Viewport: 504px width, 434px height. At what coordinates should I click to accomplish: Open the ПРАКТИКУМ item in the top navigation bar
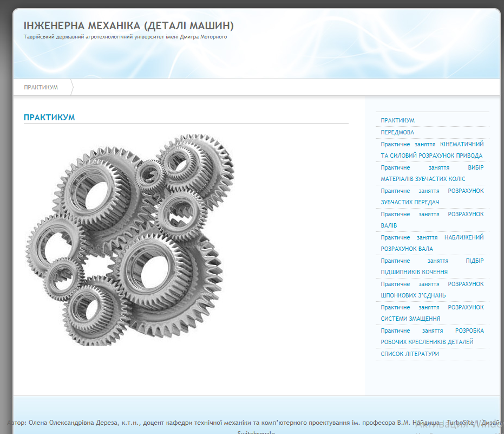tap(41, 87)
